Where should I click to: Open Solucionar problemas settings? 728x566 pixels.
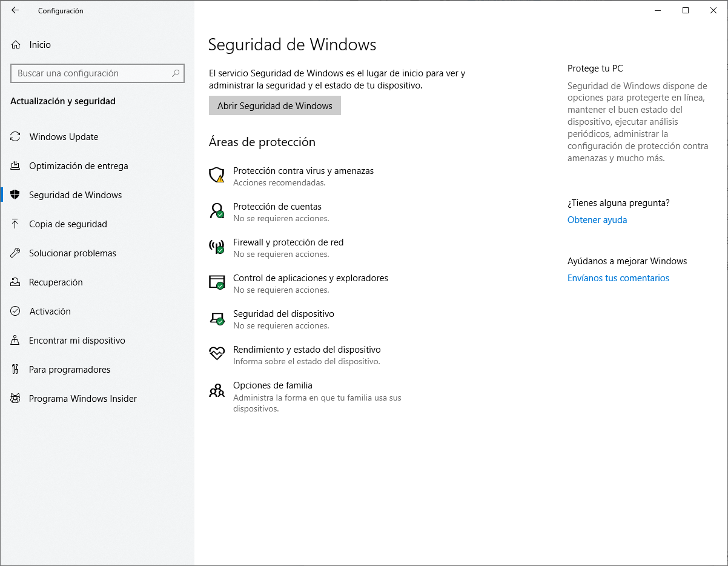point(73,253)
